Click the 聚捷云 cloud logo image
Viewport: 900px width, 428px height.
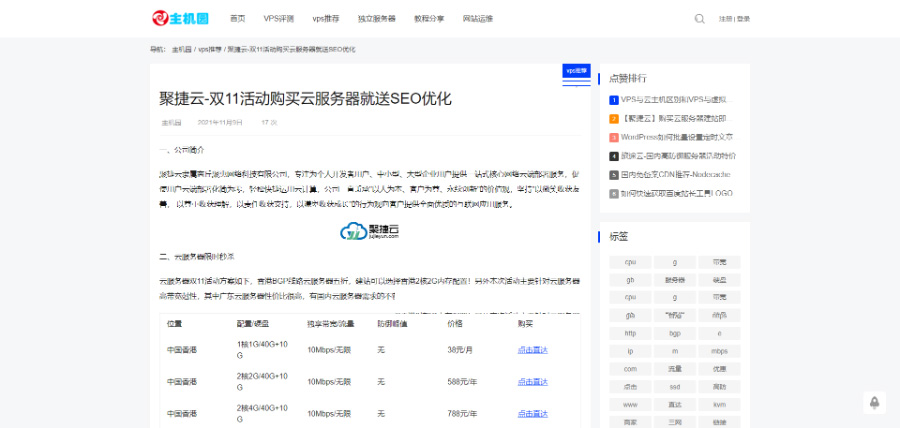(369, 232)
